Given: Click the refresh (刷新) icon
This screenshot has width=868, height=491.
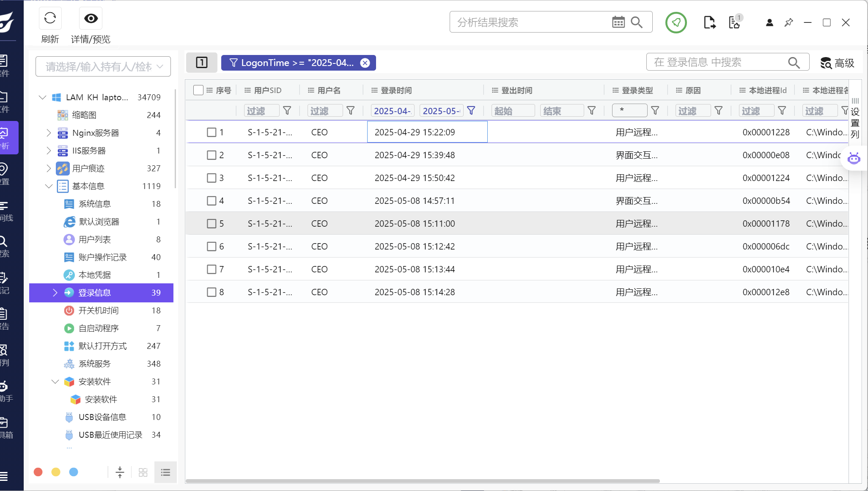Looking at the screenshot, I should [50, 18].
